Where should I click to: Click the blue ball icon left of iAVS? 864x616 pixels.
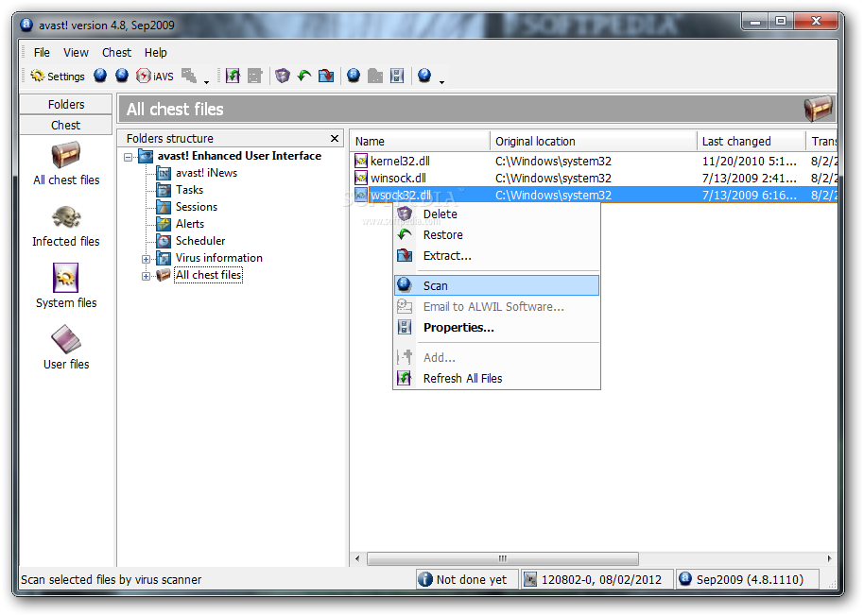122,76
